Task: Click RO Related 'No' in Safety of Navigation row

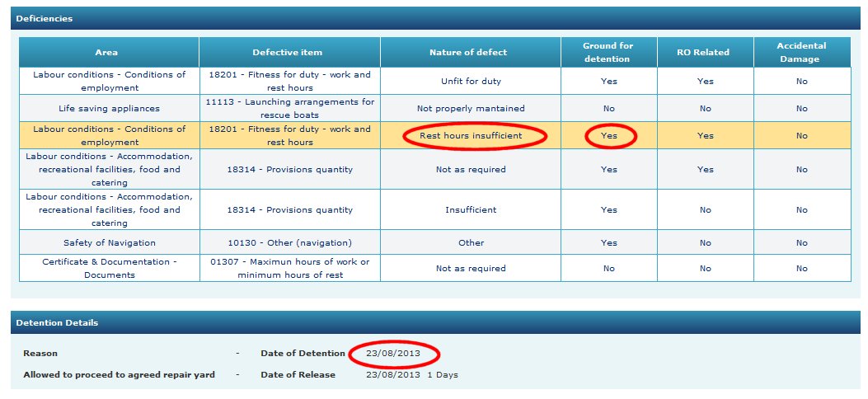Action: click(706, 242)
